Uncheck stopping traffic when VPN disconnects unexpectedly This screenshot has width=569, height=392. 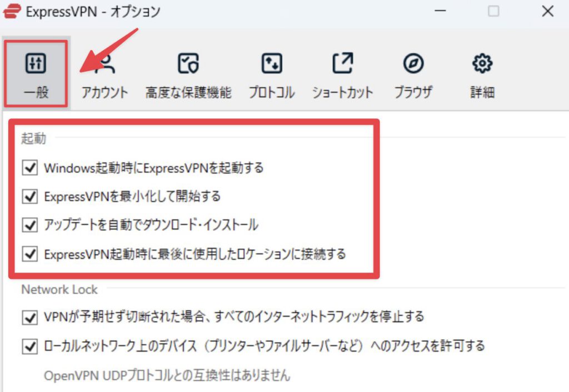(x=30, y=317)
